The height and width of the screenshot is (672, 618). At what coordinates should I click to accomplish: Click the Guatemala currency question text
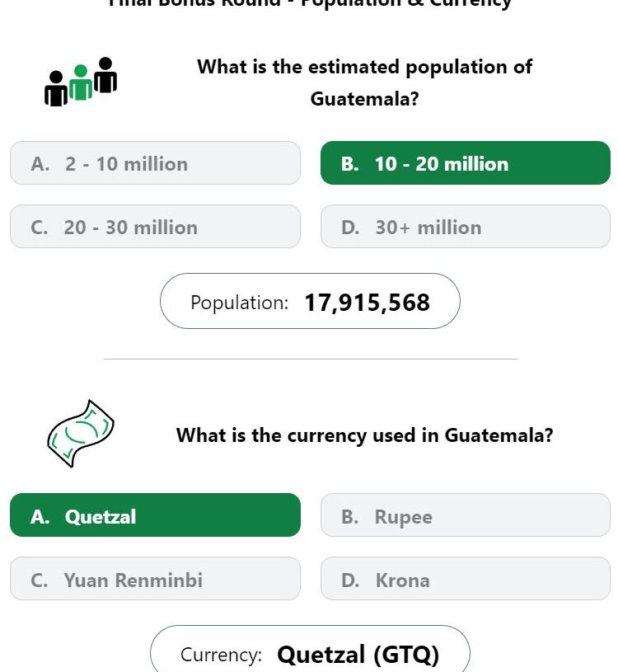(x=364, y=435)
